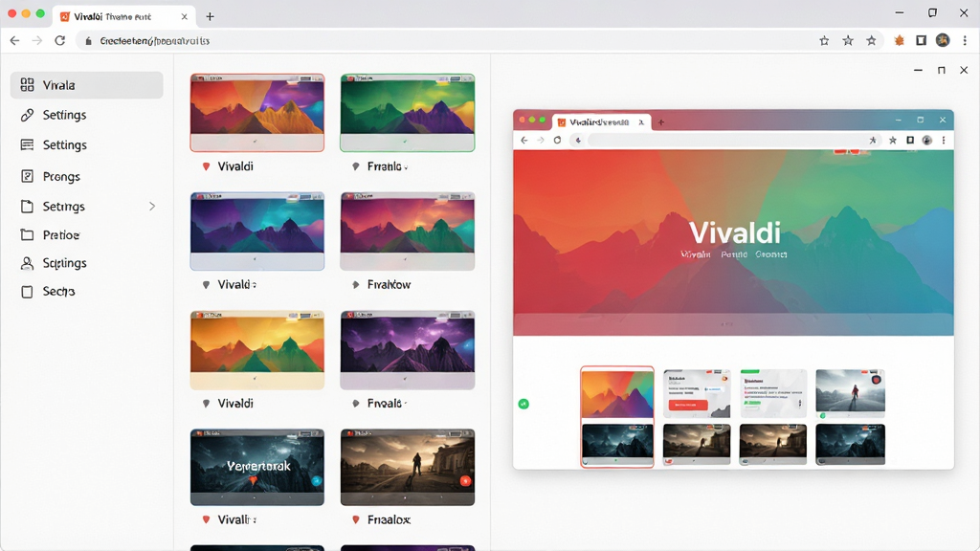This screenshot has height=551, width=980.
Task: Click the back arrow in the preview window
Action: pos(524,141)
